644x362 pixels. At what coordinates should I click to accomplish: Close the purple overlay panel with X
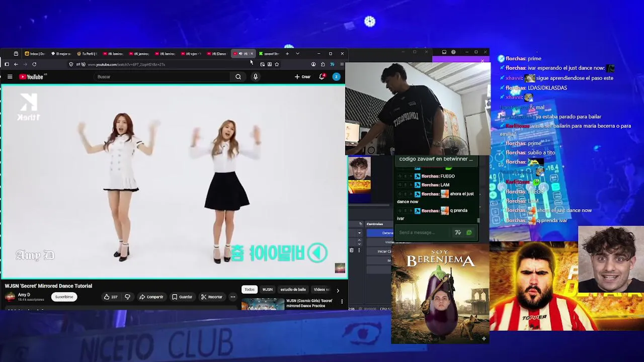coord(482,61)
